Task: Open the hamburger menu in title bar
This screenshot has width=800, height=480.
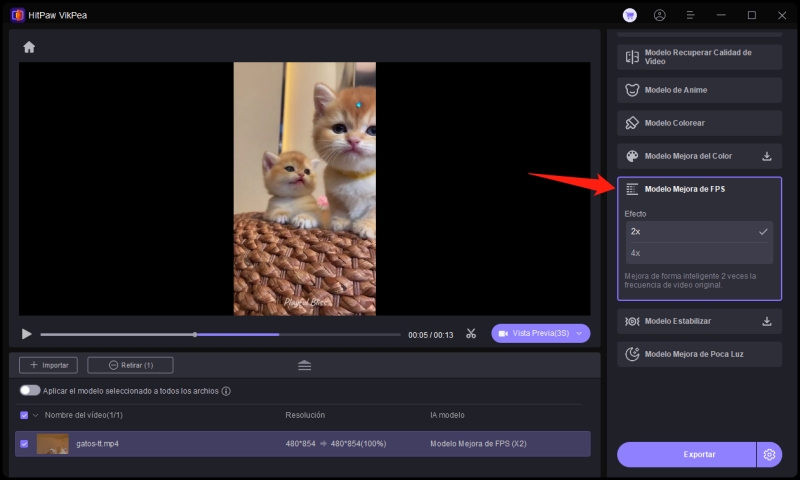Action: pos(690,15)
